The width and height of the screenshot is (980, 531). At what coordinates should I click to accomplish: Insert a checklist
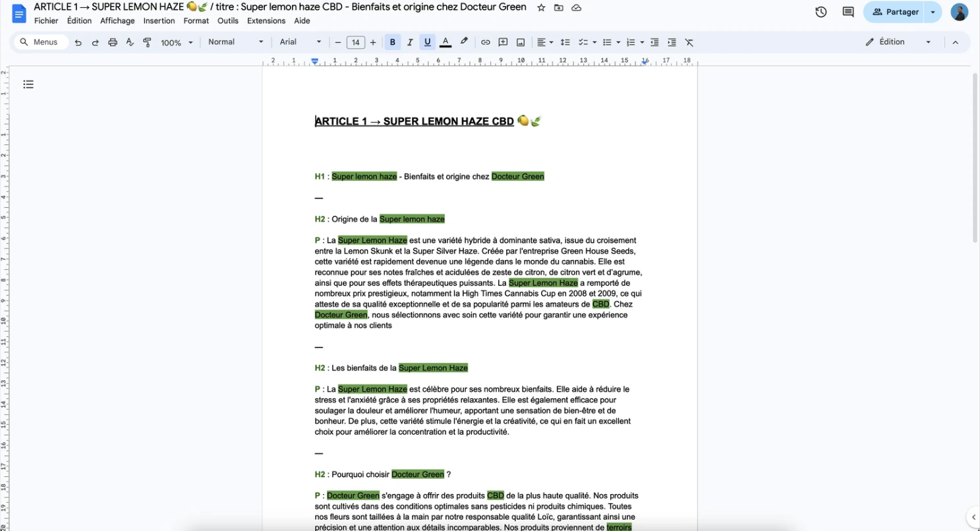point(583,42)
